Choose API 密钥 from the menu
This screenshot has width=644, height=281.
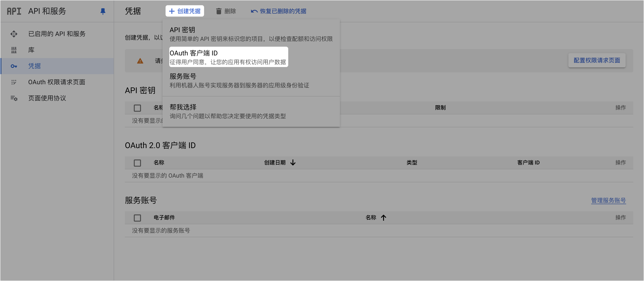(251, 34)
